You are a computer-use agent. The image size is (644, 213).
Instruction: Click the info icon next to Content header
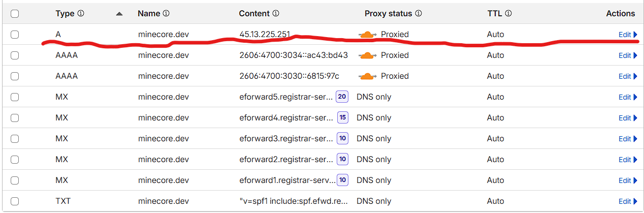tap(276, 14)
